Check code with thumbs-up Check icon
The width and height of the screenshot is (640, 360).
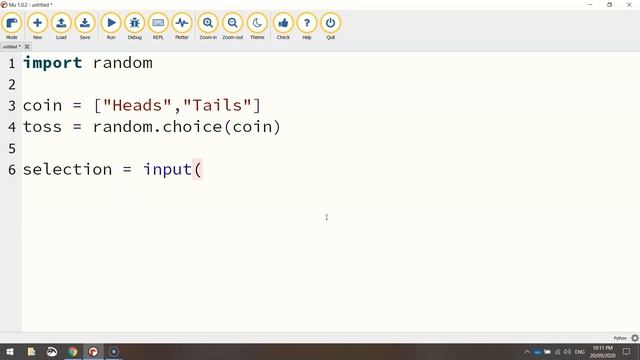283,26
